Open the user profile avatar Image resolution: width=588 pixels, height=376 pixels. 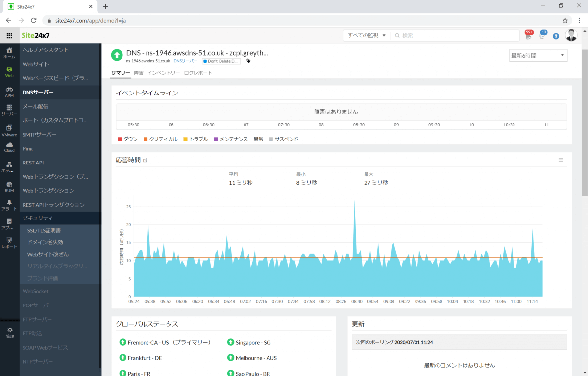tap(571, 35)
